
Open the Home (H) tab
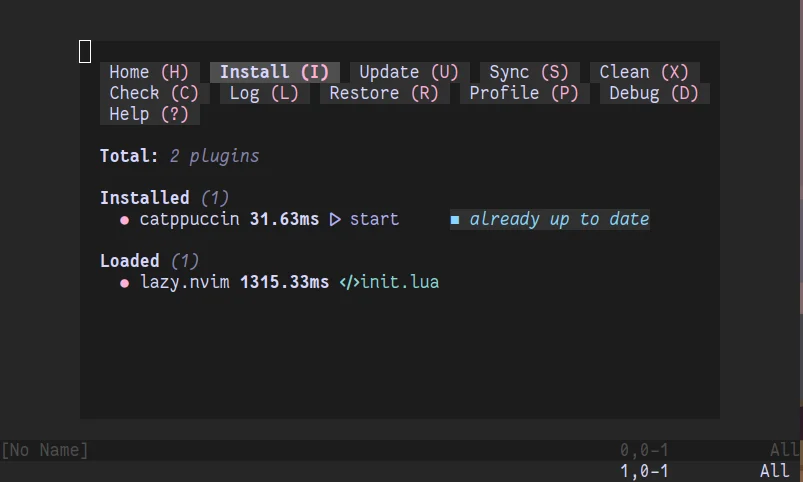150,72
